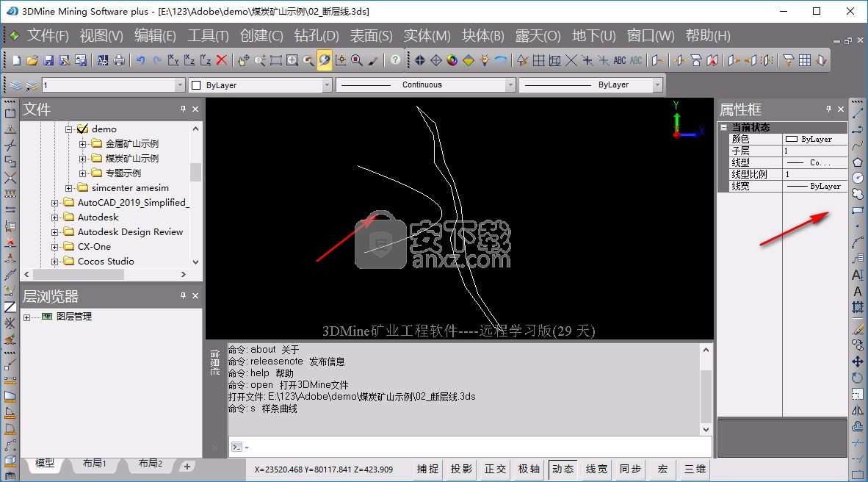Select the pan hand tool icon

pyautogui.click(x=244, y=60)
